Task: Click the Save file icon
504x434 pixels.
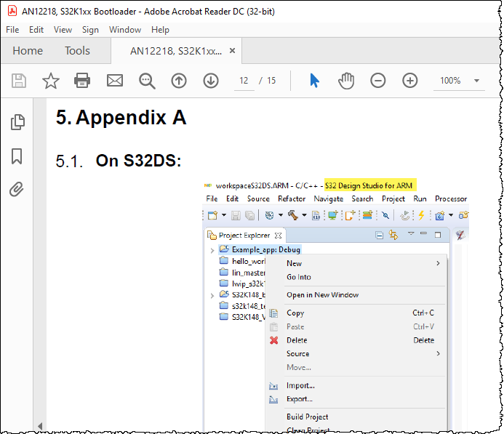Action: tap(19, 81)
